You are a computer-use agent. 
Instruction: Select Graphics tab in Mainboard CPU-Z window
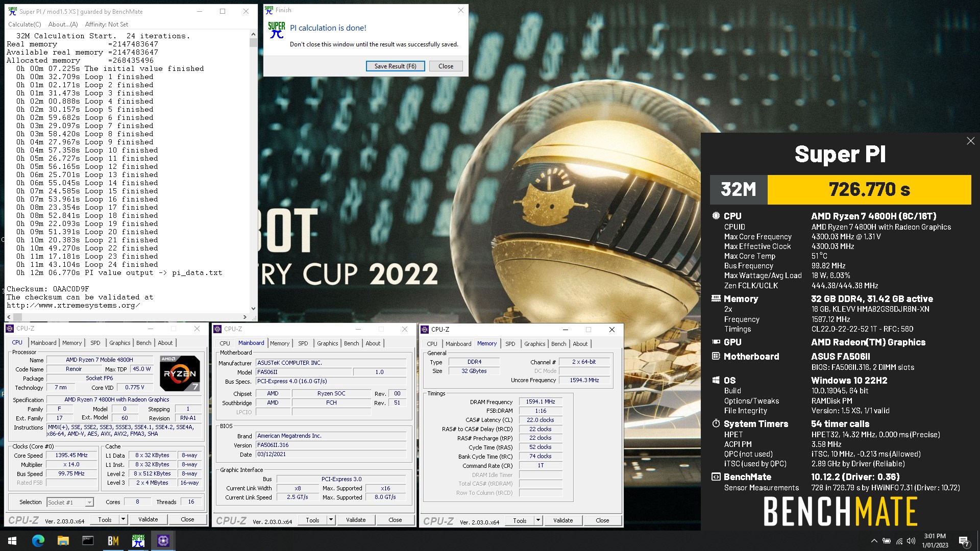pyautogui.click(x=327, y=343)
